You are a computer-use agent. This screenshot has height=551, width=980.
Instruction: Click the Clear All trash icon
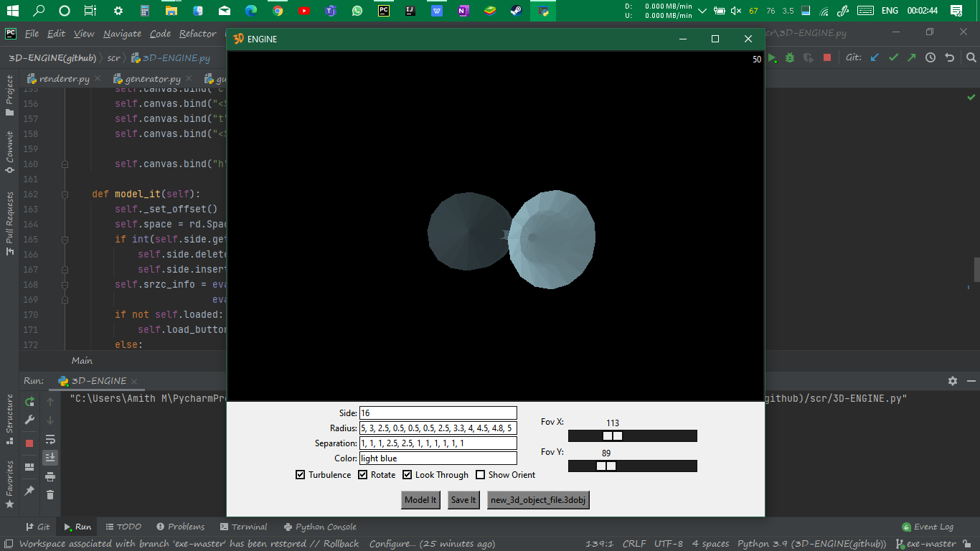50,494
